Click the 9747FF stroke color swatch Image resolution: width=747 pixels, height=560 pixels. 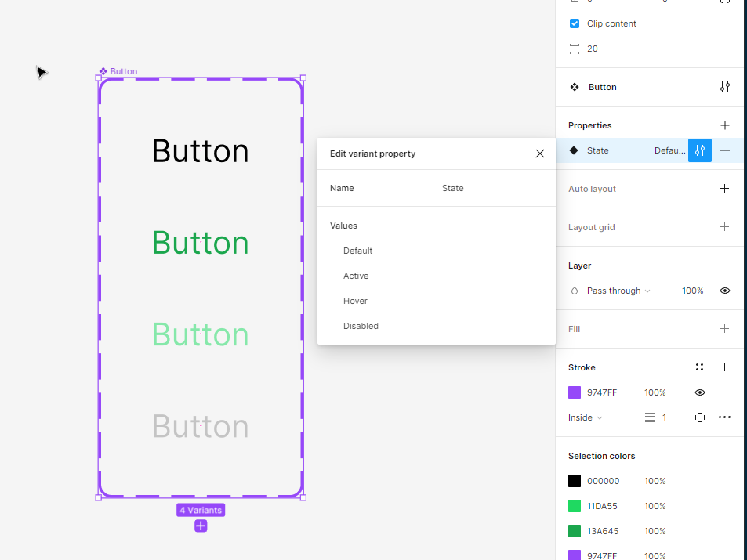575,392
